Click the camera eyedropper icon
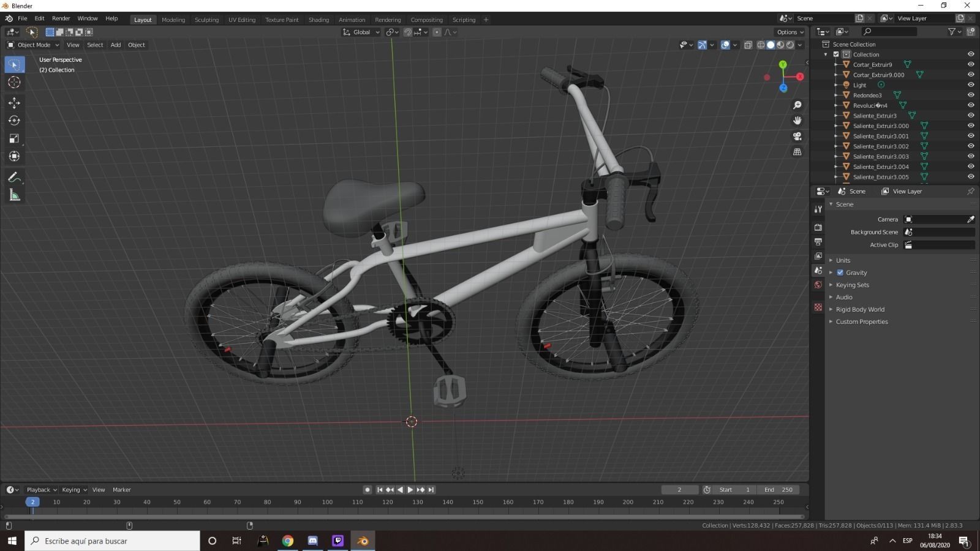Viewport: 980px width, 551px height. click(970, 219)
